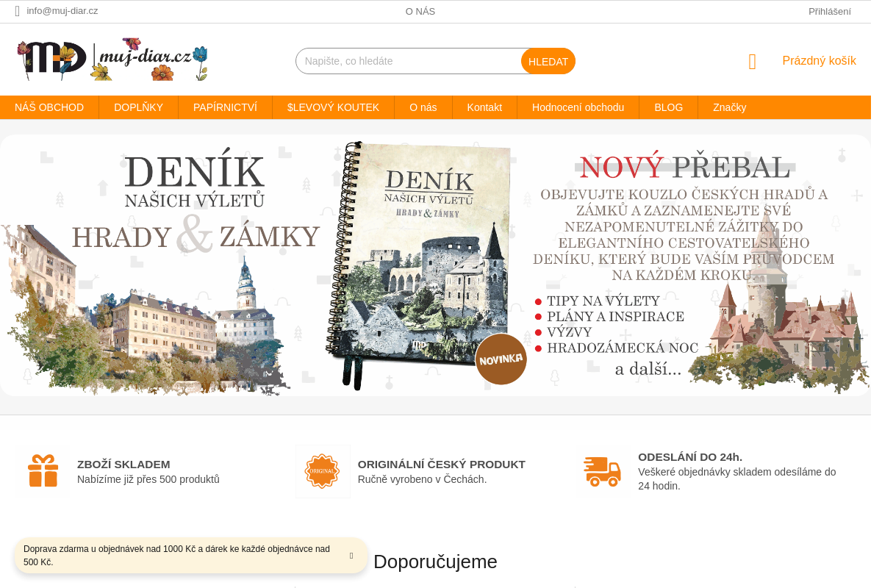Open the NÁŠ OBCHOD menu
882x588 pixels.
pos(49,107)
